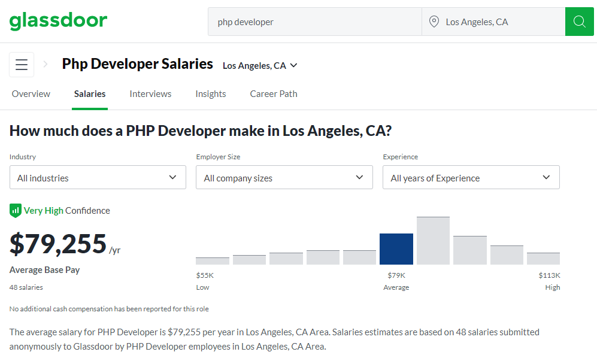Click the Employer Size filter label

(x=218, y=157)
